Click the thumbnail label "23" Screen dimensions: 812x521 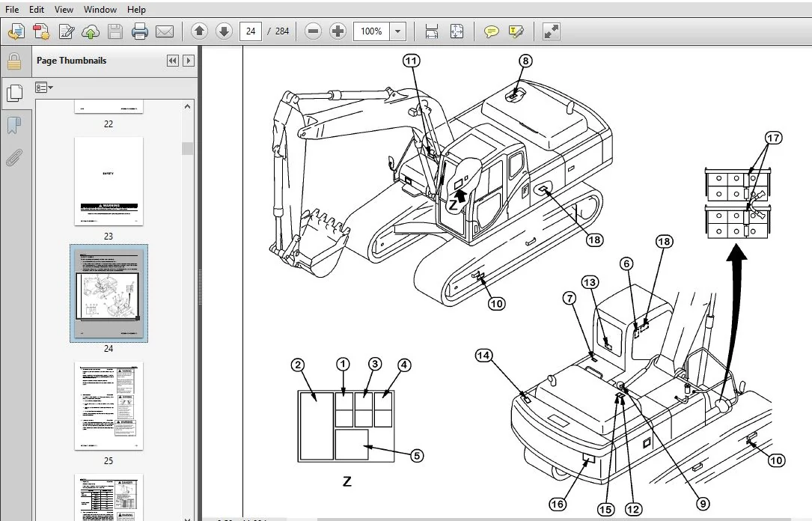point(109,236)
